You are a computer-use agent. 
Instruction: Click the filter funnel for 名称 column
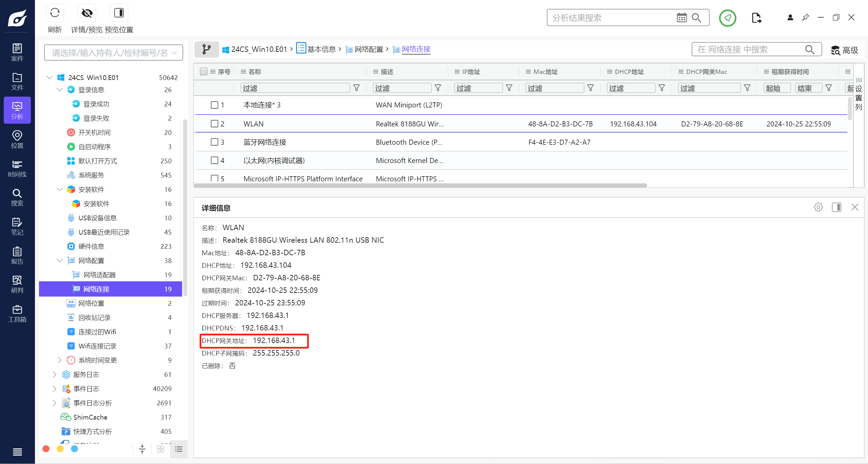(x=356, y=88)
